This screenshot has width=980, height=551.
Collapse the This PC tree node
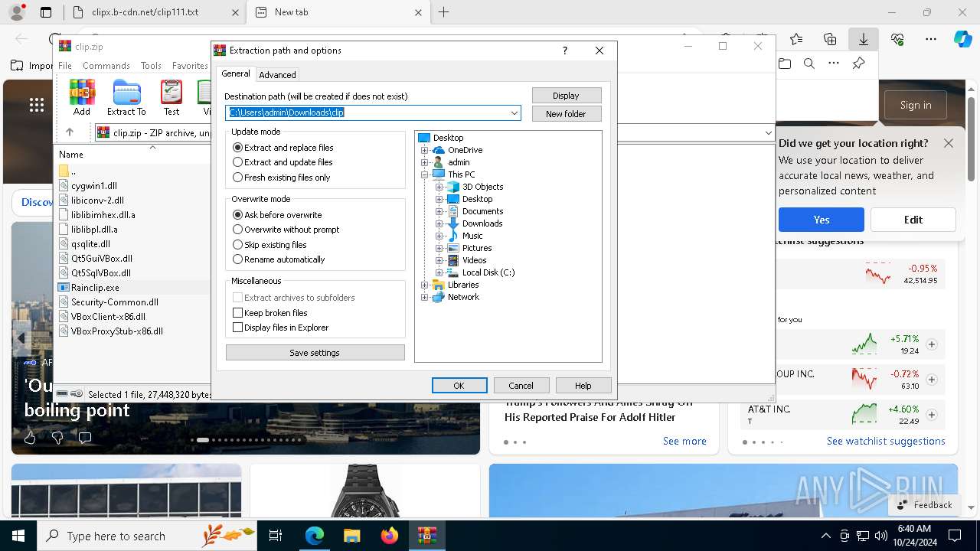coord(425,174)
